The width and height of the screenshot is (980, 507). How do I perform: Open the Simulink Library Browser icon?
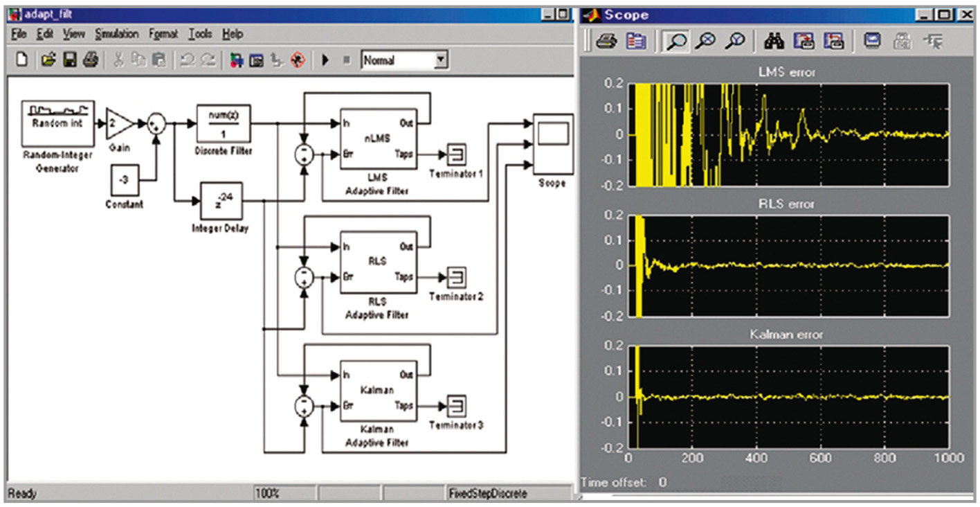point(236,60)
